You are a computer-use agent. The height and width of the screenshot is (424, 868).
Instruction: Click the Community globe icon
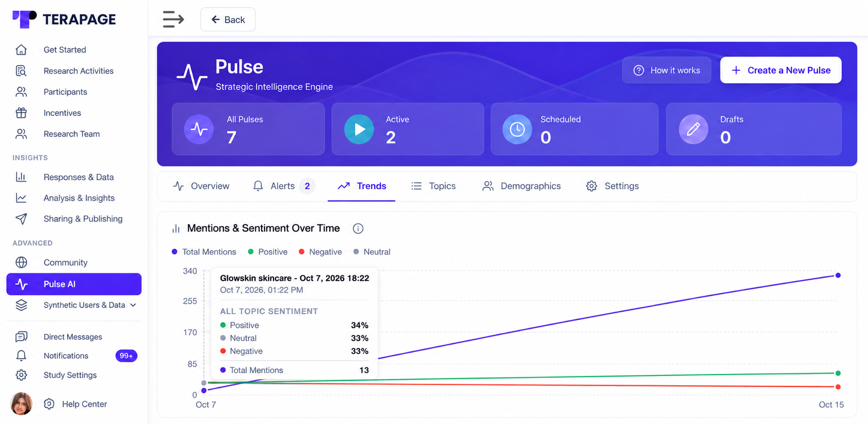[x=21, y=262]
